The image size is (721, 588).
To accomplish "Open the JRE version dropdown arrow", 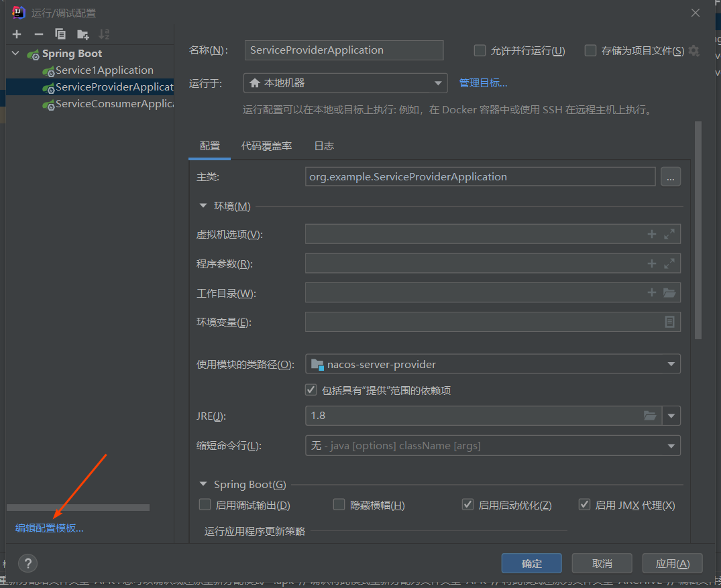I will click(671, 416).
